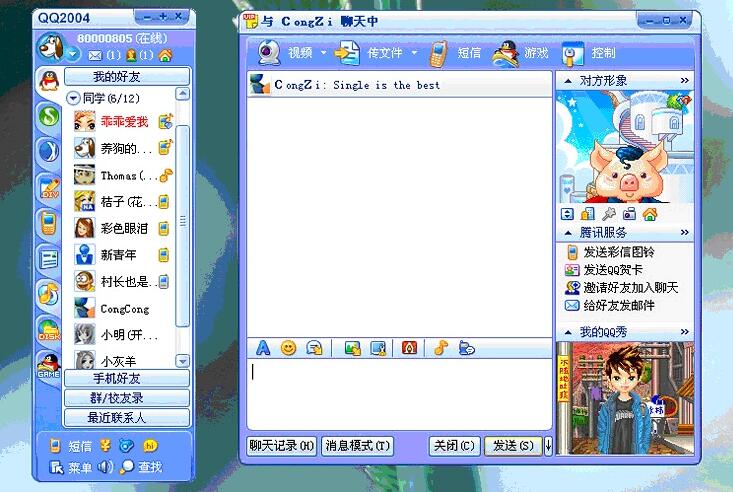Click the 短信 item at QQ panel bottom
The image size is (733, 492).
(x=71, y=446)
